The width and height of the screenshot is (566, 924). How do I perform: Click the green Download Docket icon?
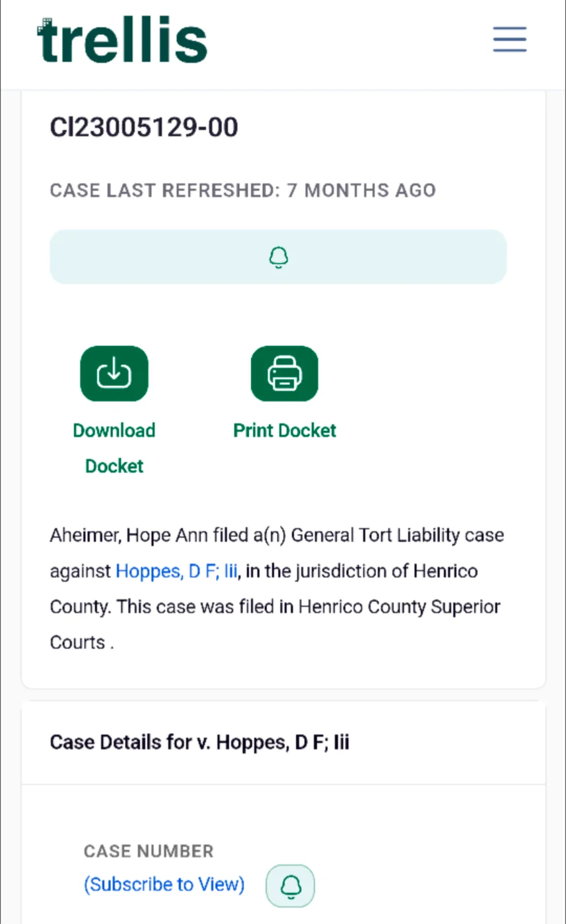tap(114, 374)
